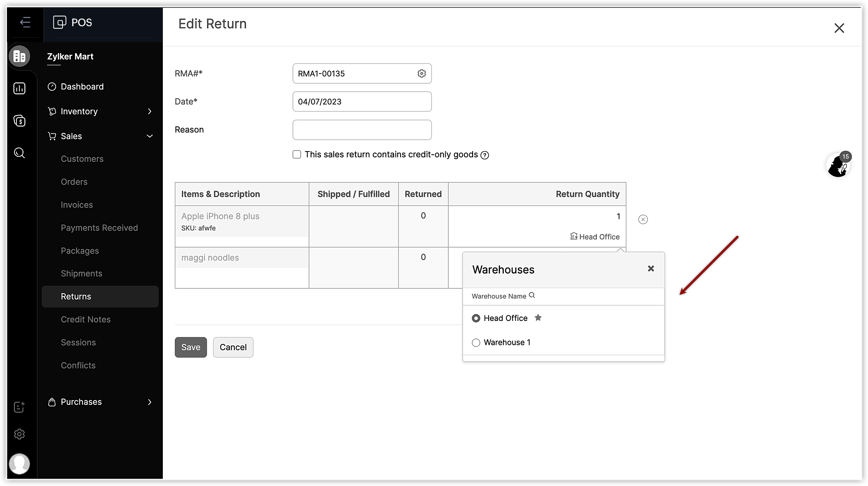The image size is (868, 486).
Task: Open the reports chart icon in left rail
Action: [x=20, y=89]
